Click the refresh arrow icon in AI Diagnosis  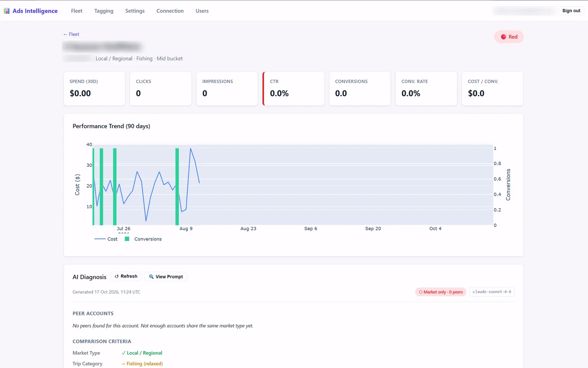click(x=117, y=276)
